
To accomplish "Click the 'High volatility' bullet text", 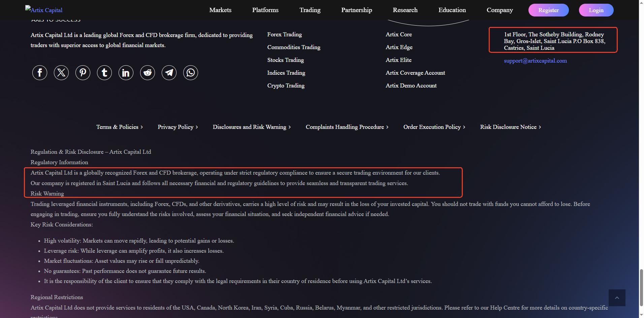I will [x=139, y=241].
